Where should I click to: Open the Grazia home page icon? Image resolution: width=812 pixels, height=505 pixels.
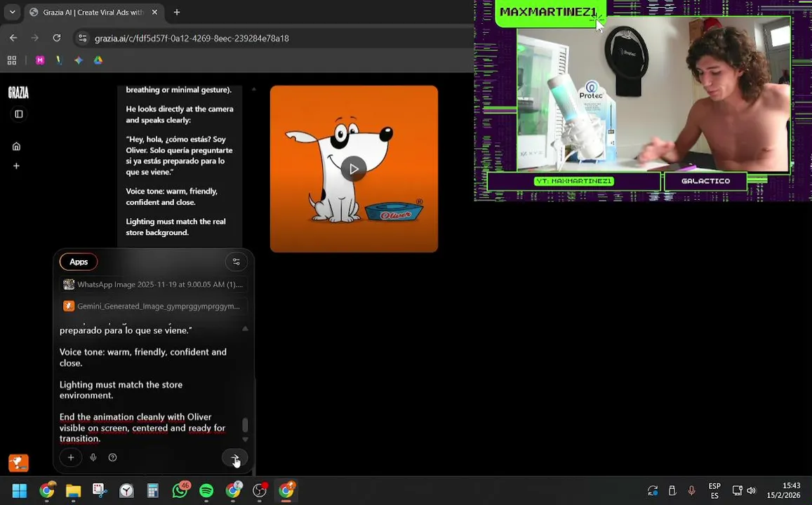pos(16,147)
